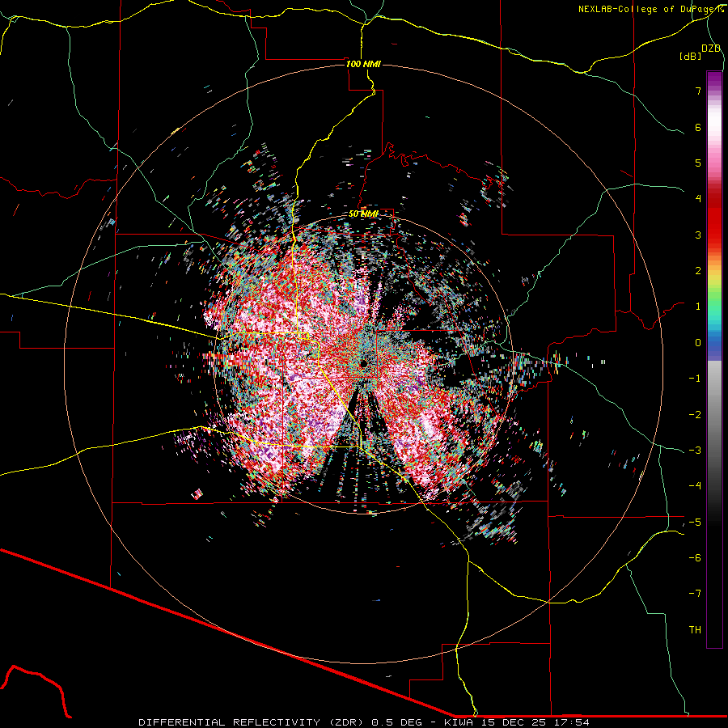Click the "NEXLAB-College of DuPage" credit text
The height and width of the screenshot is (728, 728).
point(645,9)
